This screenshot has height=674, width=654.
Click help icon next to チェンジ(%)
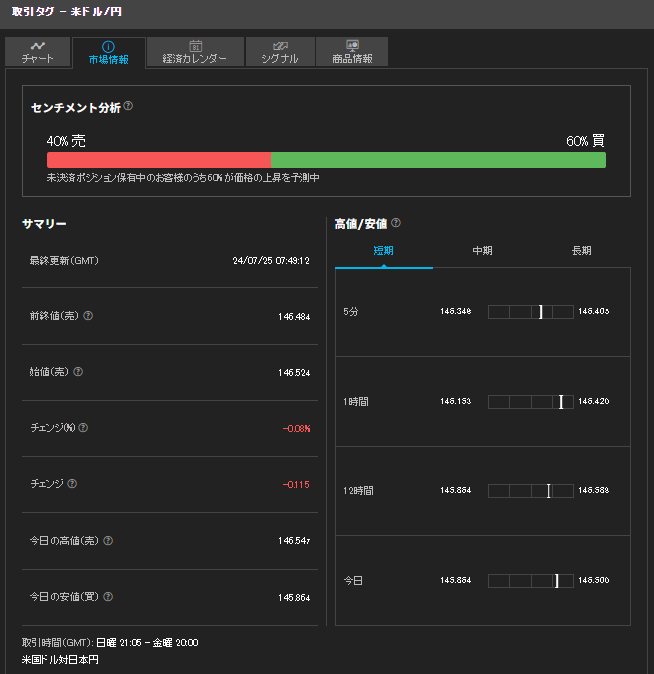tap(83, 428)
